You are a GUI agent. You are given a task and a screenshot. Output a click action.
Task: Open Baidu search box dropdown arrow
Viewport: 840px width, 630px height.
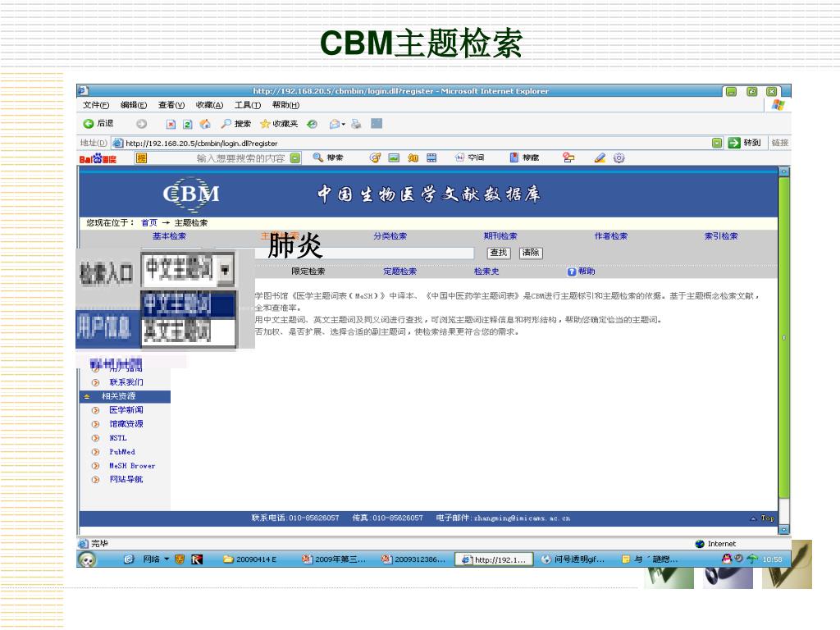(295, 157)
